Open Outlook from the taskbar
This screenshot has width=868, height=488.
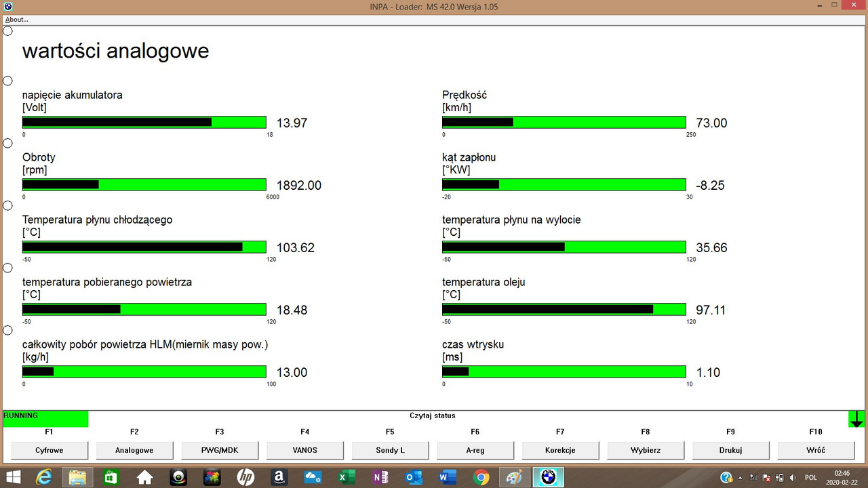414,477
